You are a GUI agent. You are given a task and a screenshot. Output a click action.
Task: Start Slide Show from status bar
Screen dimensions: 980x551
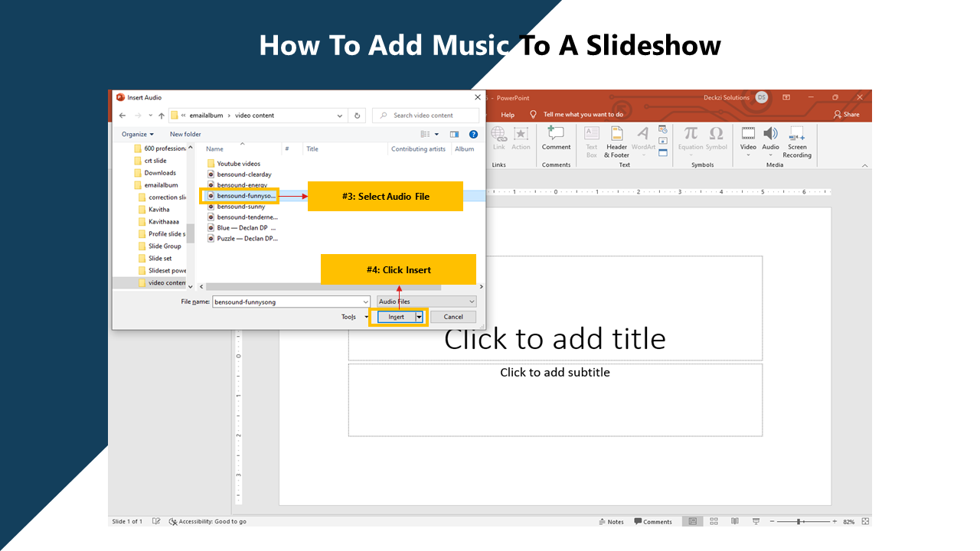(756, 521)
